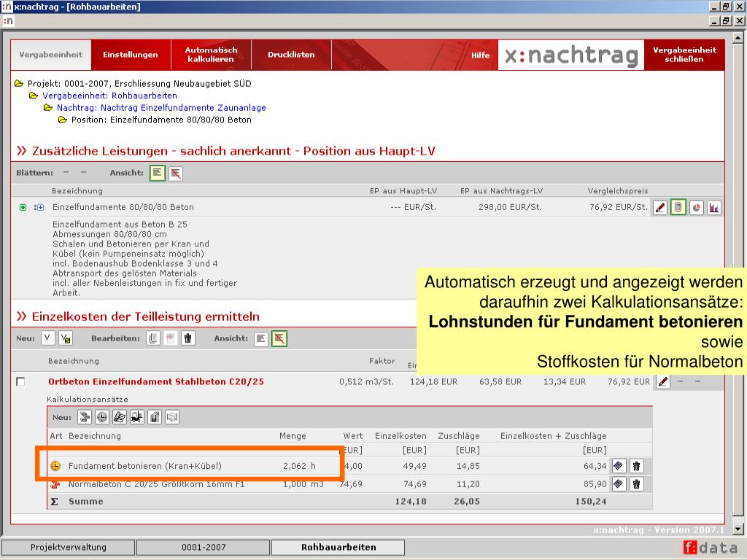Click the Normalbeton C 20/25 Größtkorn row text
Viewport: 747px width, 560px height.
click(156, 484)
